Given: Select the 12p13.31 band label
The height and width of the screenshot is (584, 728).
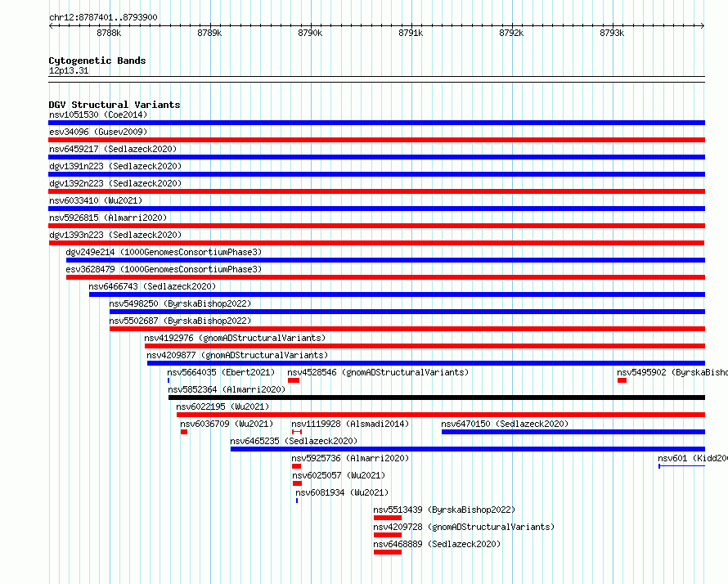Looking at the screenshot, I should coord(68,71).
